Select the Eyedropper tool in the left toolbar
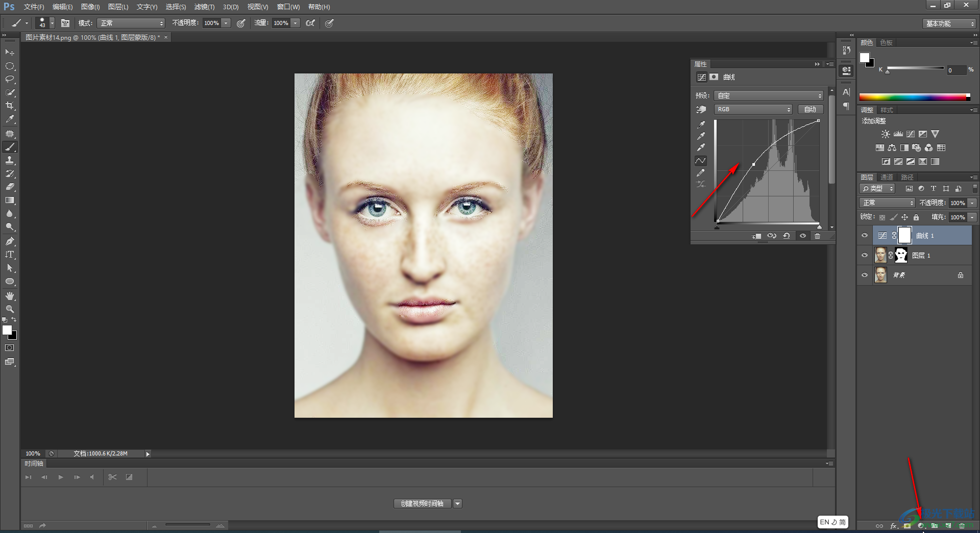980x533 pixels. [10, 119]
